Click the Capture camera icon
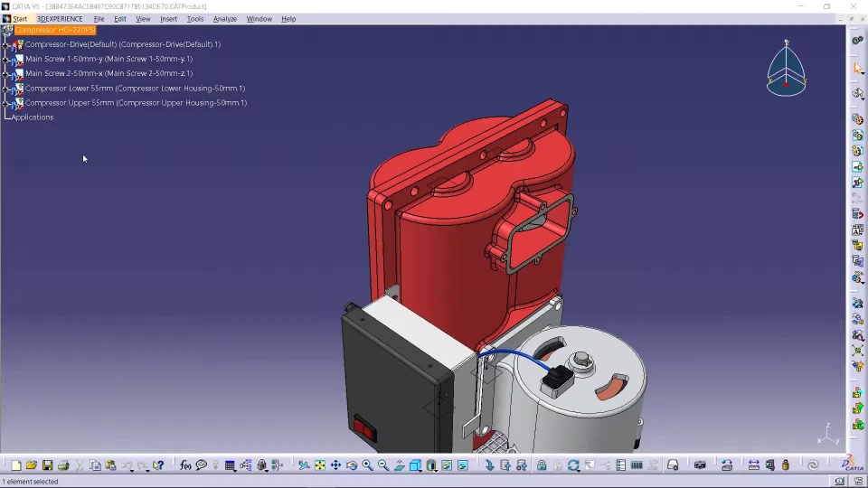Viewport: 868px width, 488px height. (x=700, y=465)
